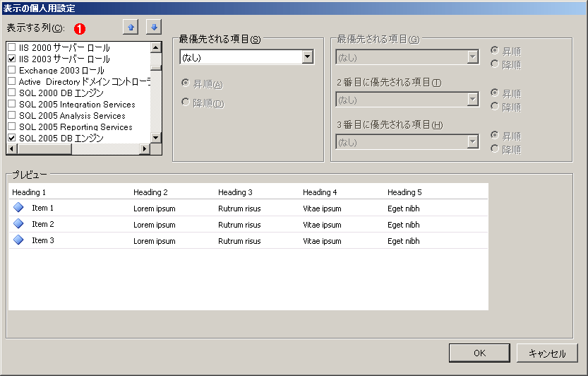This screenshot has width=588, height=376.
Task: Toggle Active Directory ドメイン コントローラ checkbox
Action: [x=11, y=81]
